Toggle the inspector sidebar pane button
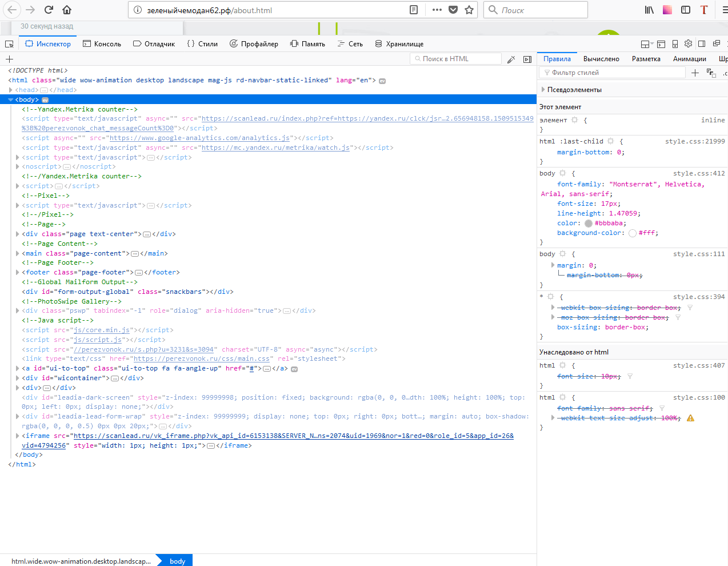728x566 pixels. coord(527,59)
